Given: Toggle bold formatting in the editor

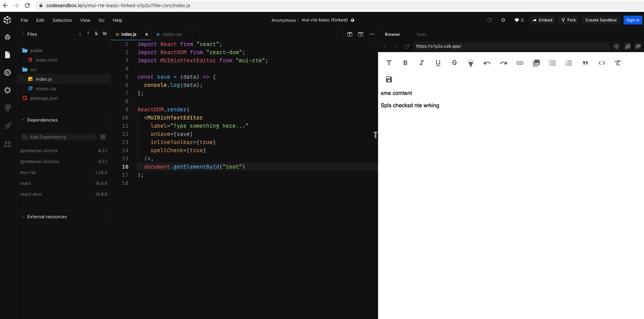Looking at the screenshot, I should coord(405,63).
